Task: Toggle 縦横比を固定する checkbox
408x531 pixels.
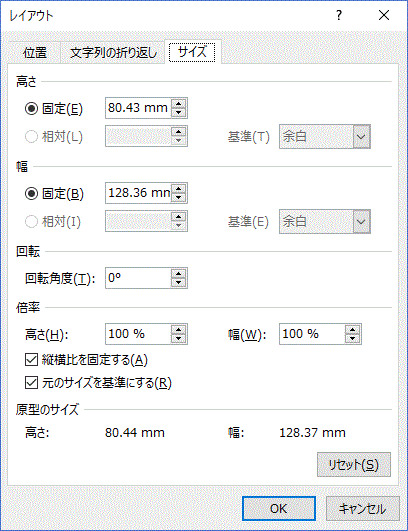Action: [31, 360]
